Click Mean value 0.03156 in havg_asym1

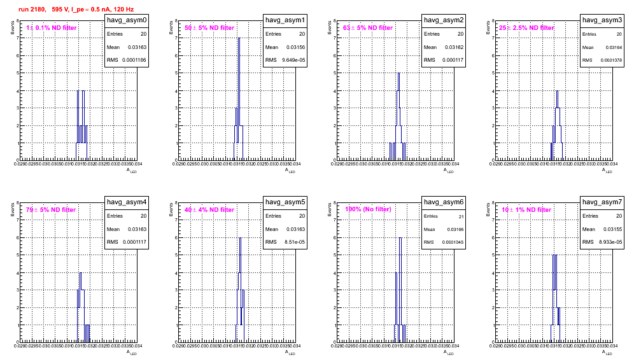click(295, 47)
